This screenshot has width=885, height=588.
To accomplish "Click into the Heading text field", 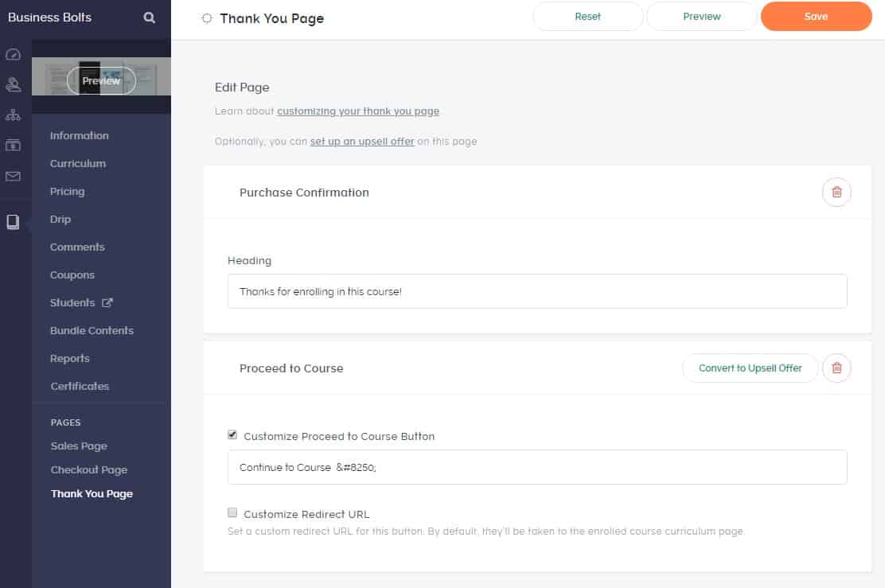I will click(536, 292).
